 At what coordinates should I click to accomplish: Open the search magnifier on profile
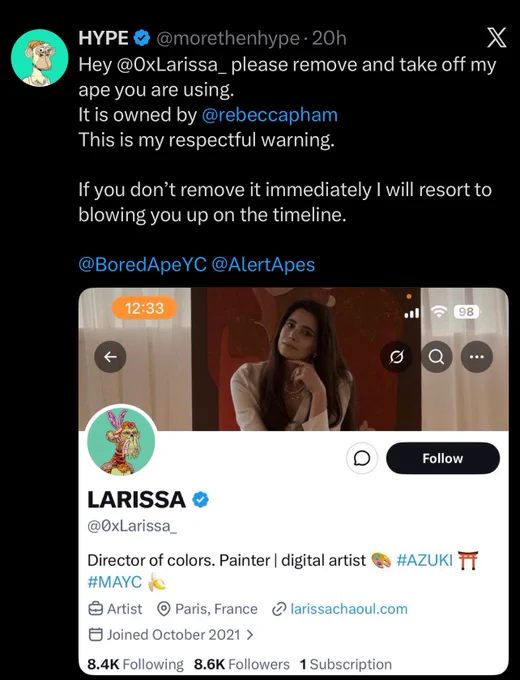(x=436, y=357)
